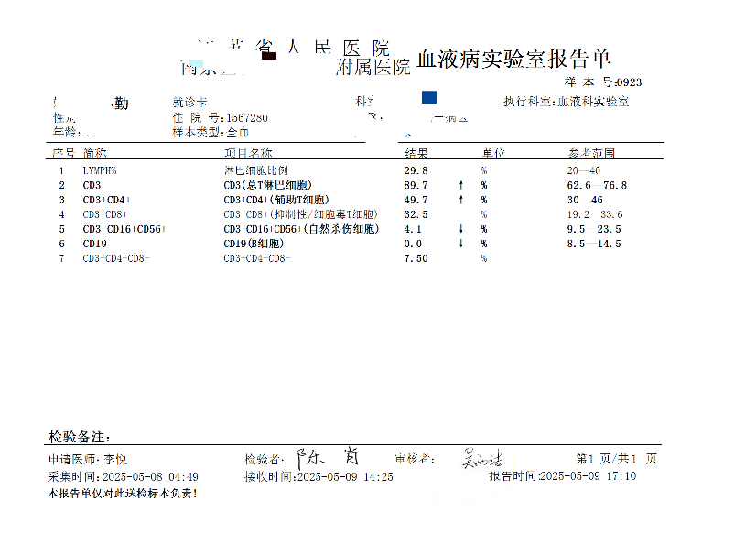Click the reviewer signature after 审核者
Image resolution: width=756 pixels, height=534 pixels.
[x=482, y=458]
